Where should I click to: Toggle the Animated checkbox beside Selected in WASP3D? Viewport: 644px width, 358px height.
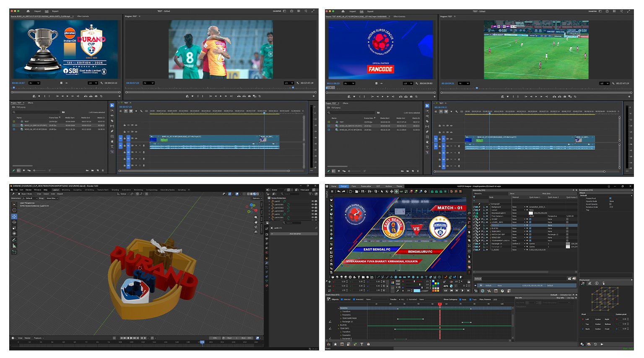tap(354, 299)
